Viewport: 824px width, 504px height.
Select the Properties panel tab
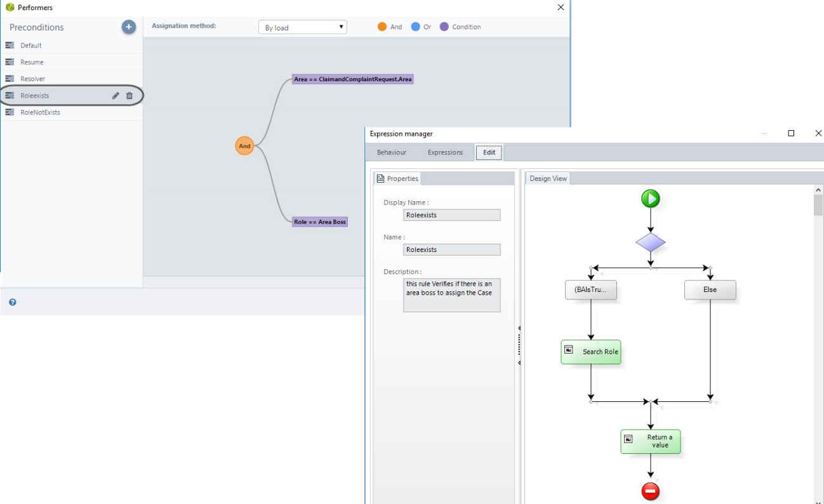point(397,178)
